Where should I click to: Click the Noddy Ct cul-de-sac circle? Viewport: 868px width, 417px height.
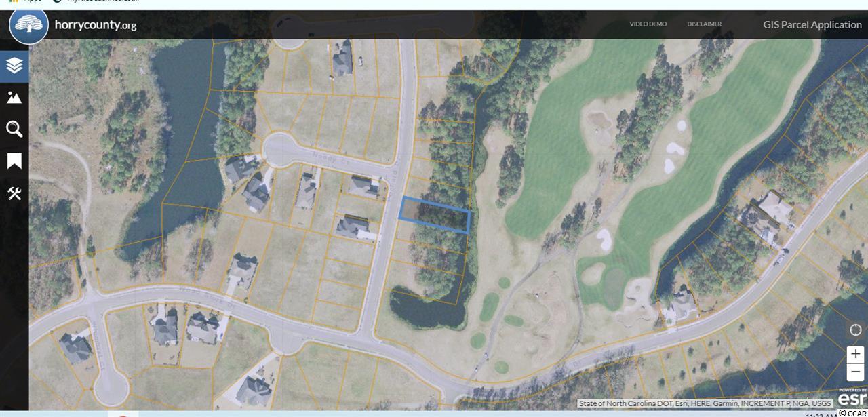pyautogui.click(x=281, y=149)
